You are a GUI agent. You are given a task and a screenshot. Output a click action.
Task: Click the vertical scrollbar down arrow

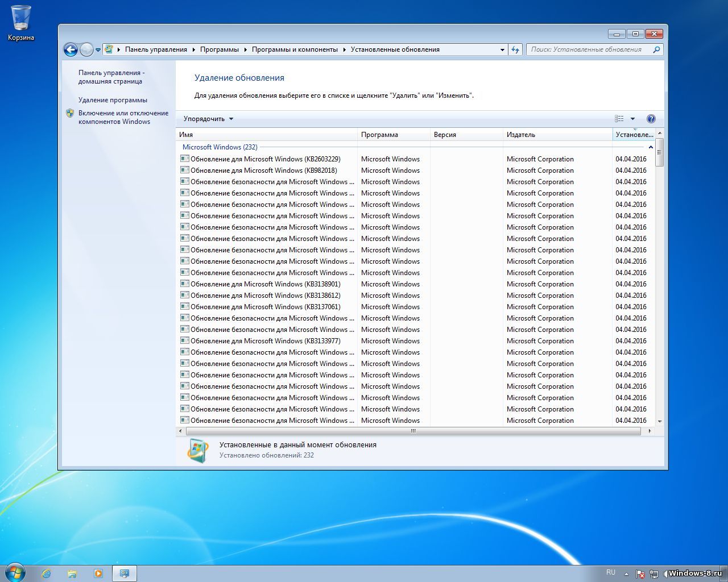(660, 421)
